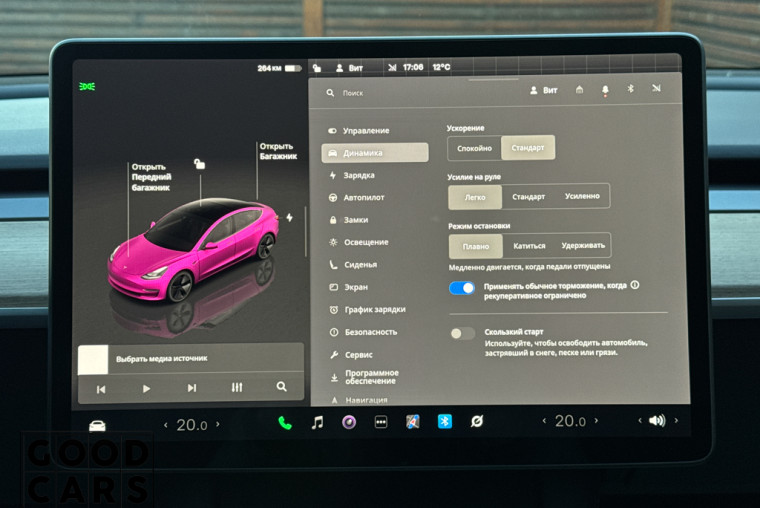
Task: Play the media
Action: (x=146, y=388)
